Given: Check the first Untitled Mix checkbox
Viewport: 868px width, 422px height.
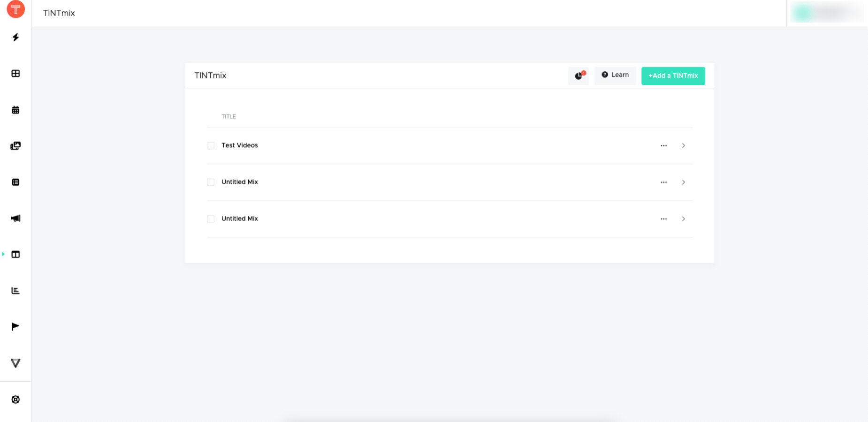Looking at the screenshot, I should (211, 182).
